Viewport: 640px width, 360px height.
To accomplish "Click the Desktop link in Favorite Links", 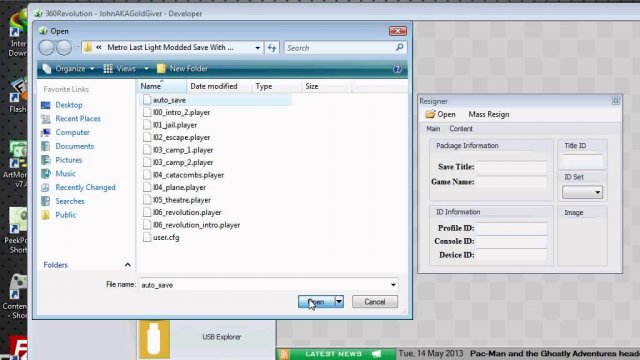I will coord(69,105).
